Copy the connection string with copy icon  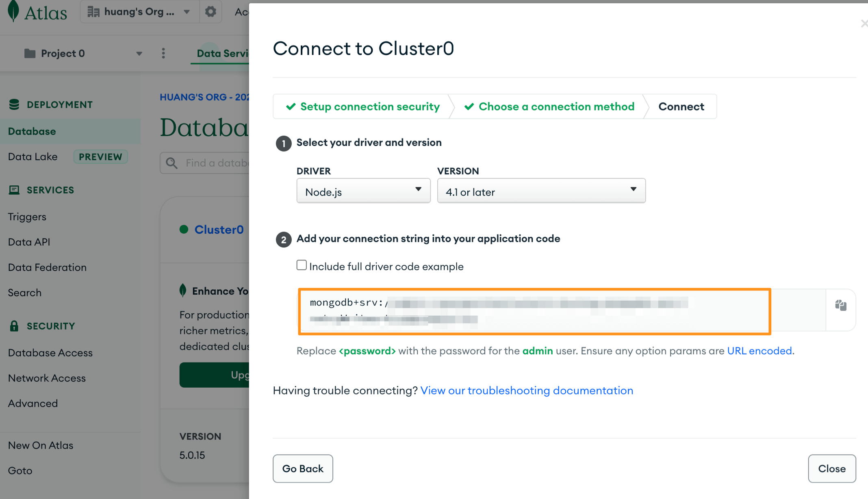tap(840, 306)
